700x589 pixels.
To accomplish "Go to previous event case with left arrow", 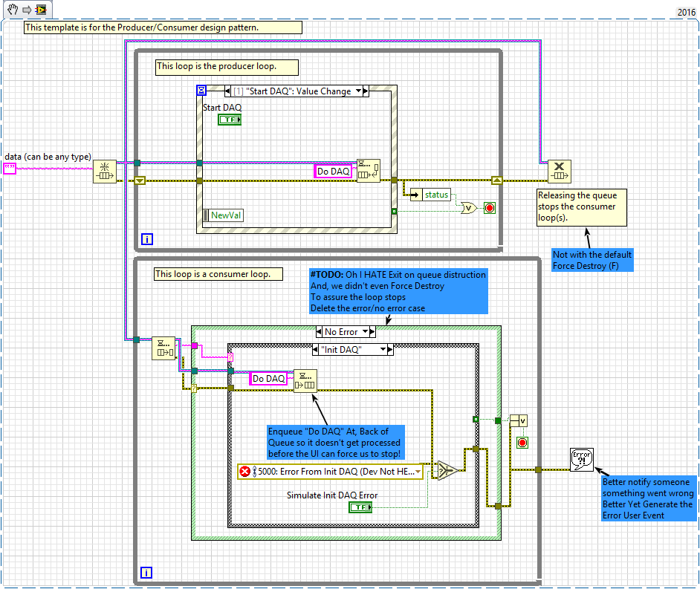I will tap(227, 91).
